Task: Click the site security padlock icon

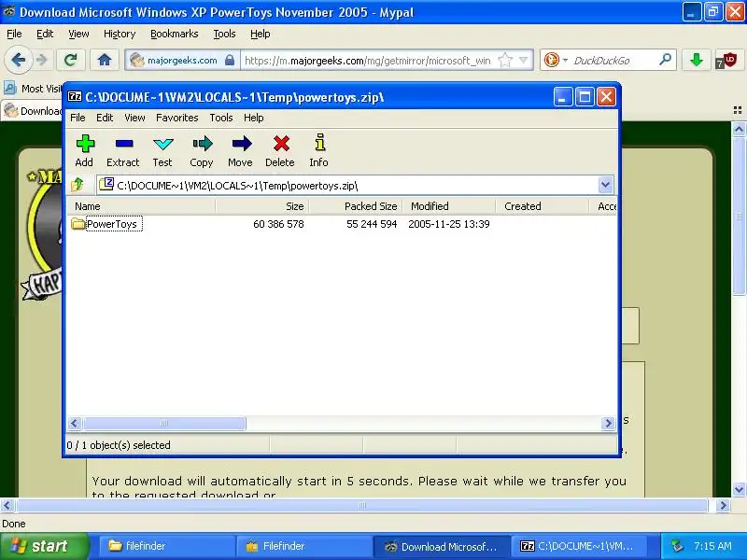Action: pos(230,61)
